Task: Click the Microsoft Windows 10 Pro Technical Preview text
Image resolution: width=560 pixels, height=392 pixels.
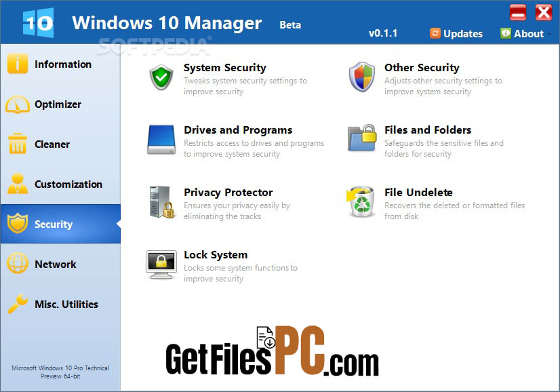Action: [60, 372]
